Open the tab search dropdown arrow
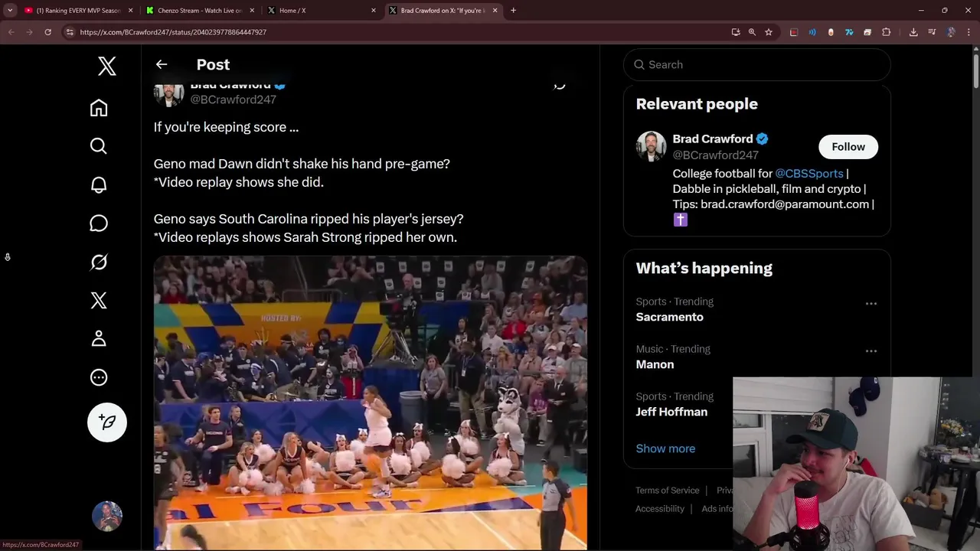 [x=10, y=11]
